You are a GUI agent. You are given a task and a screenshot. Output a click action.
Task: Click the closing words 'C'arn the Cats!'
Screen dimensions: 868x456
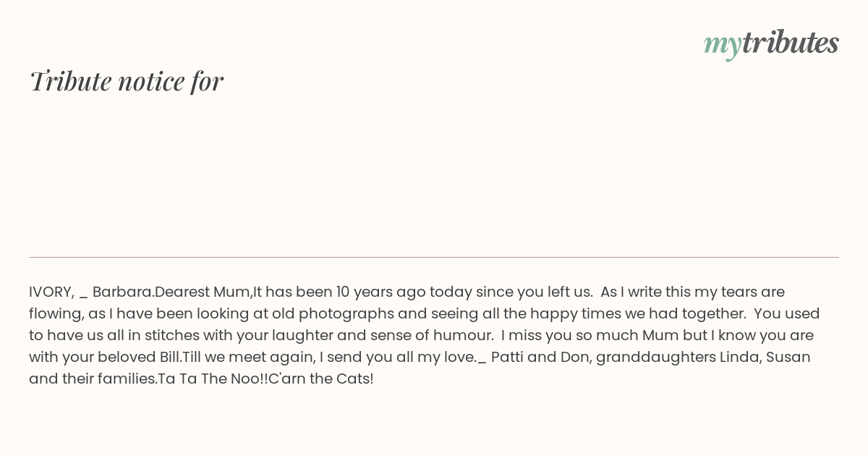tap(321, 379)
